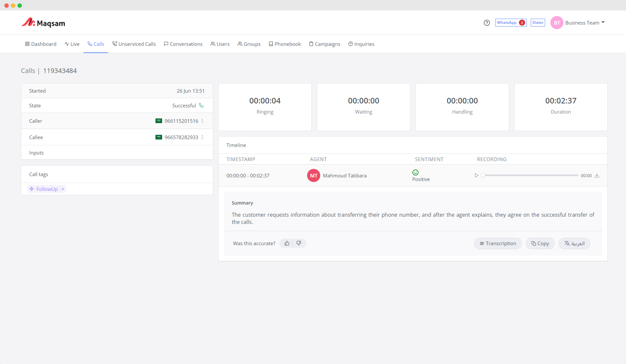The width and height of the screenshot is (626, 364).
Task: Open the Phonebook section
Action: tap(285, 44)
